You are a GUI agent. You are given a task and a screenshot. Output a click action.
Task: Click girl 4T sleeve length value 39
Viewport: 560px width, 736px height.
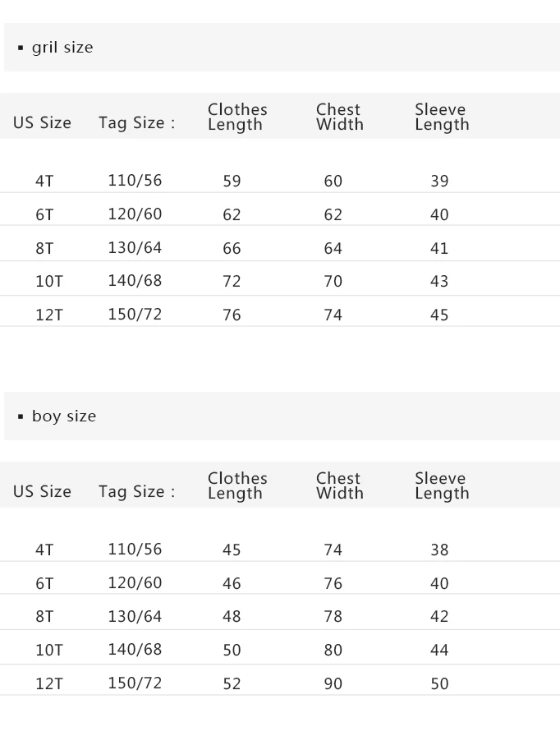(x=439, y=181)
